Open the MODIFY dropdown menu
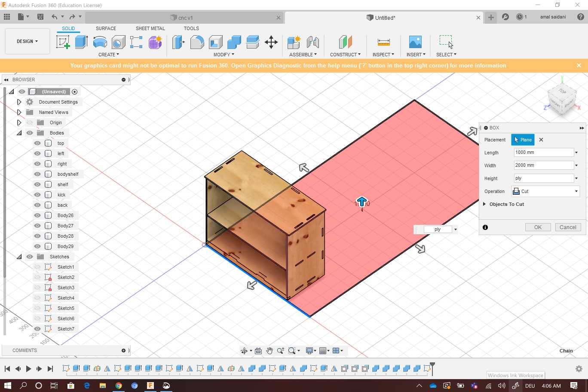 click(x=224, y=55)
